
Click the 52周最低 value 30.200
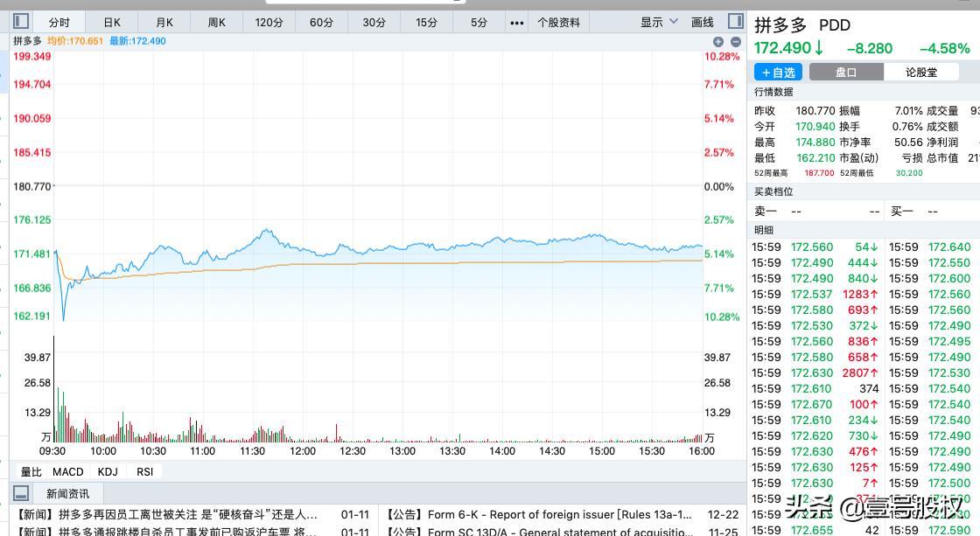click(x=909, y=173)
